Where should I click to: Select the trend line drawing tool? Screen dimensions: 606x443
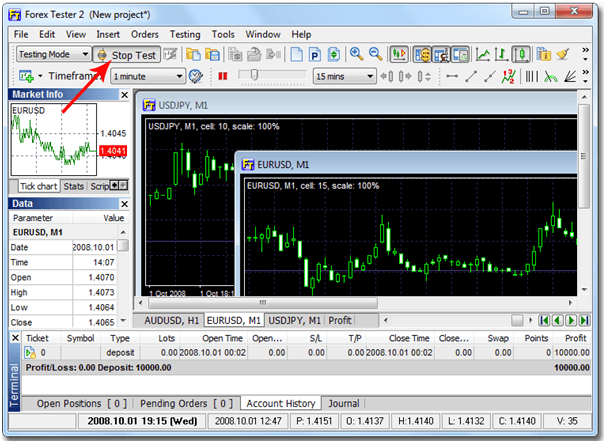(x=471, y=76)
